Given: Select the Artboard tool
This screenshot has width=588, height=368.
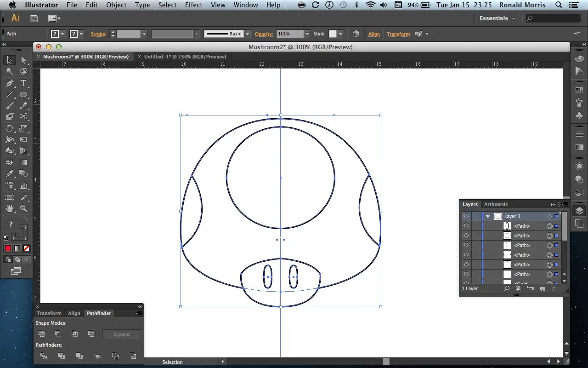Looking at the screenshot, I should pos(10,197).
